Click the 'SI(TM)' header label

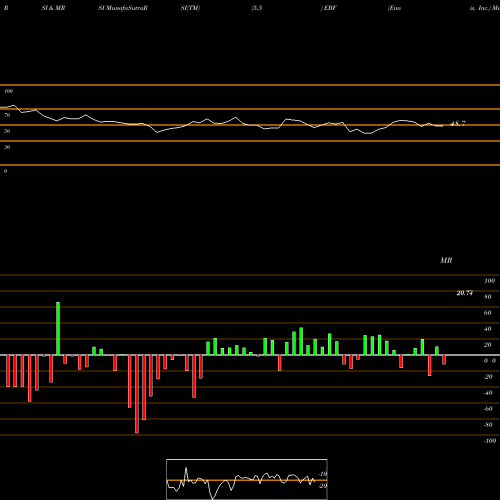coord(190,8)
